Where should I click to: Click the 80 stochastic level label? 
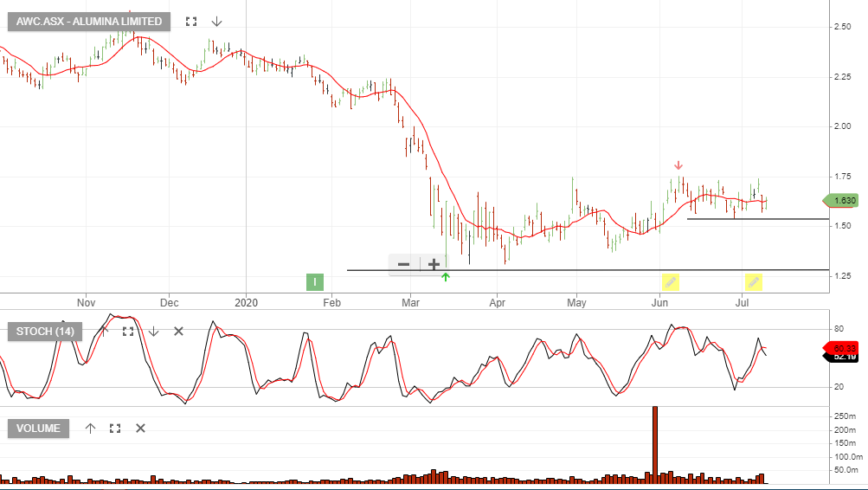[x=839, y=329]
